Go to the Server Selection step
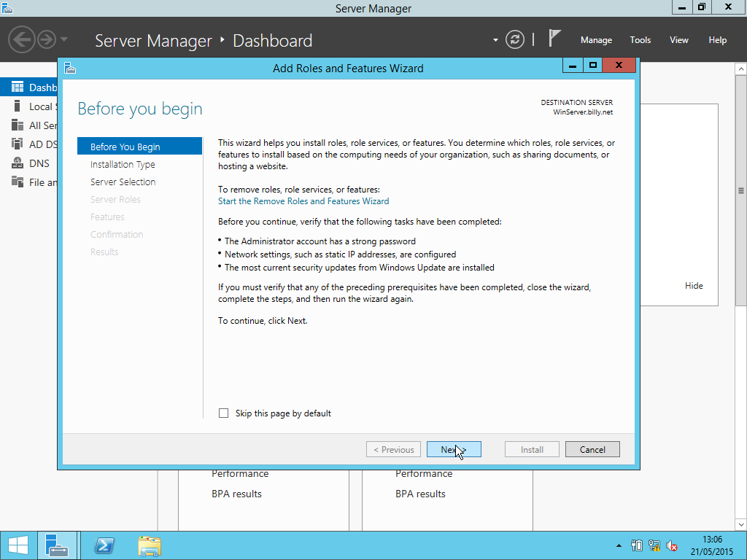Image resolution: width=747 pixels, height=560 pixels. coord(123,182)
